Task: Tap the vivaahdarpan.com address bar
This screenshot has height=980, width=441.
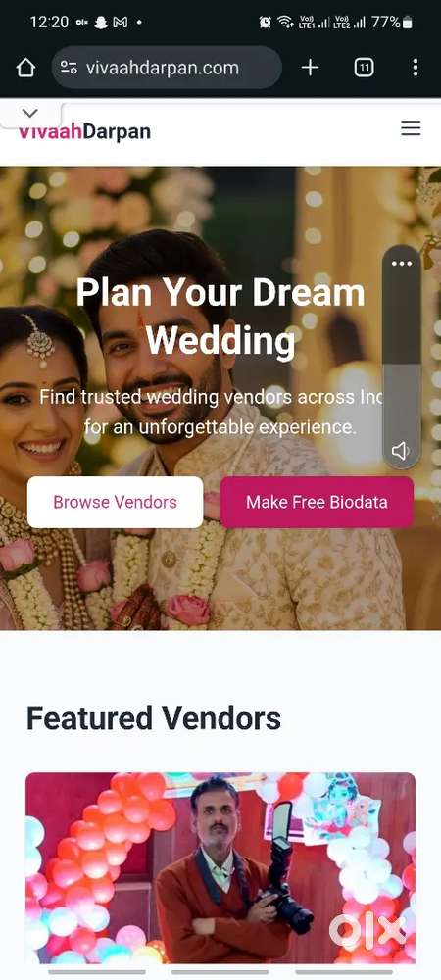Action: click(167, 68)
